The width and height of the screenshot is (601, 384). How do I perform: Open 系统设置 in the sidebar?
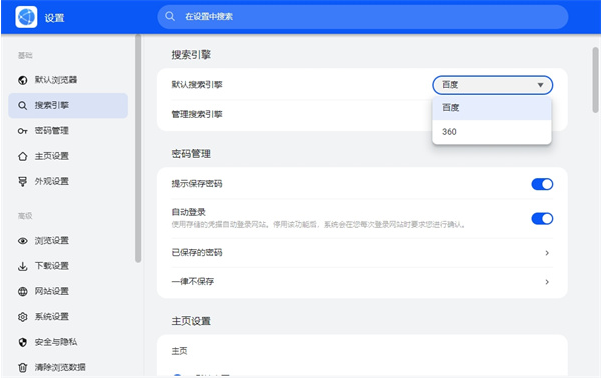[68, 317]
